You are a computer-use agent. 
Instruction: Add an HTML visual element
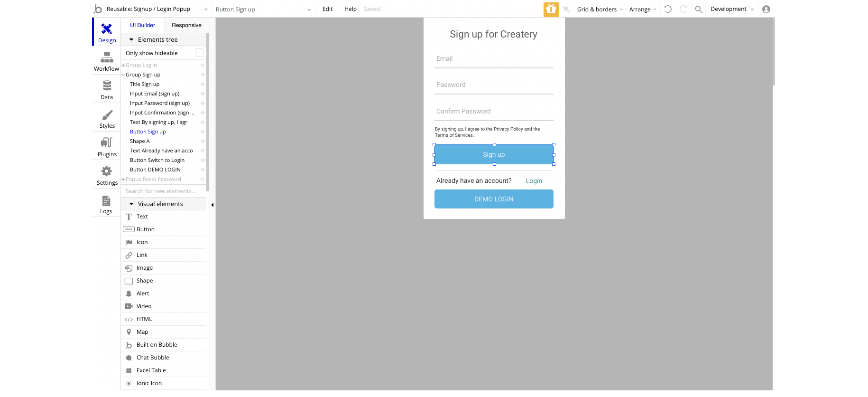tap(164, 319)
